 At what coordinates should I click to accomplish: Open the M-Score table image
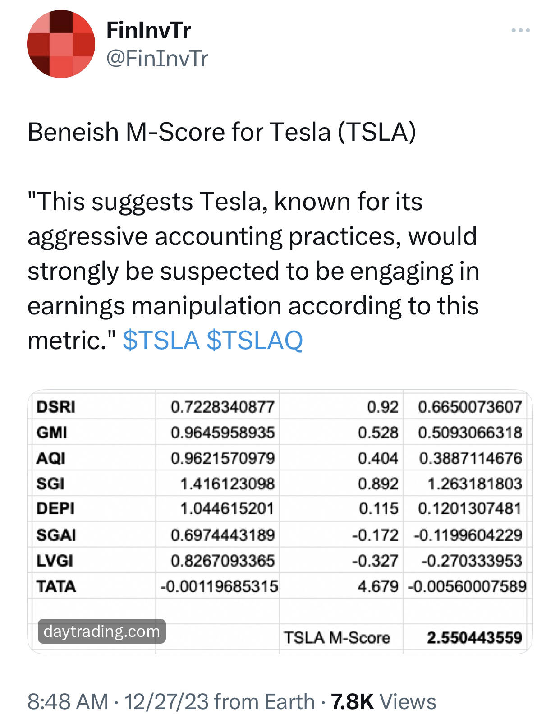pyautogui.click(x=280, y=522)
